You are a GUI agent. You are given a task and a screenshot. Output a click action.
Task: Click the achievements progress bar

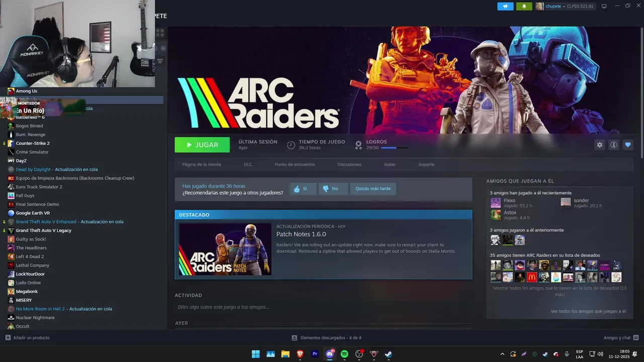[x=394, y=148]
